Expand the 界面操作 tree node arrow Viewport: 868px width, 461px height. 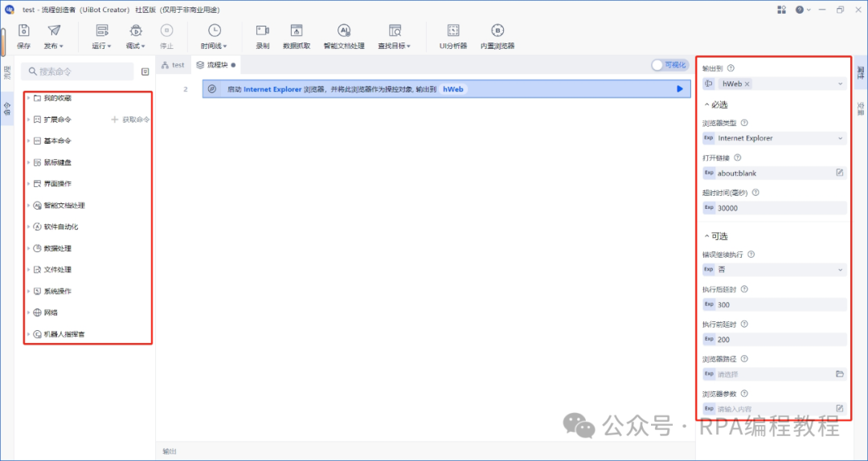(28, 183)
